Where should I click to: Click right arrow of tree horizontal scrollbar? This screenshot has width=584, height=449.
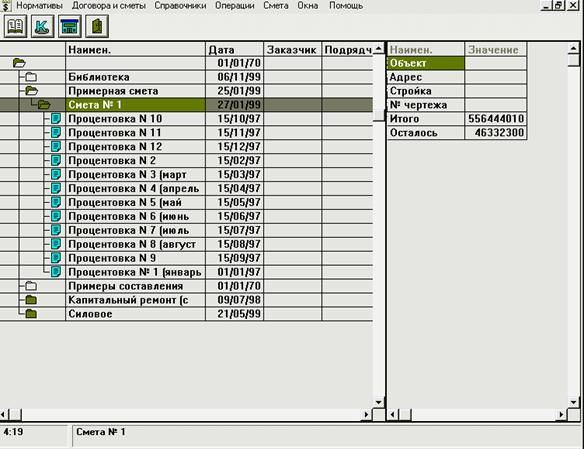click(x=366, y=414)
